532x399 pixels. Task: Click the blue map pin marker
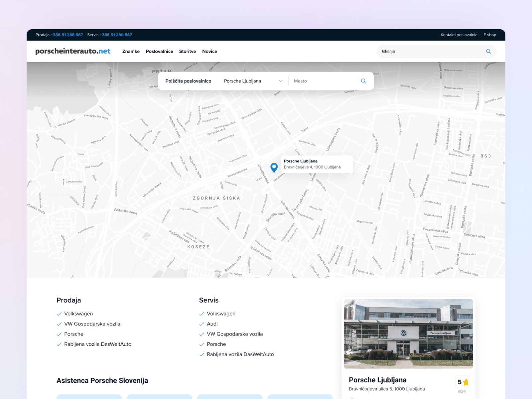pyautogui.click(x=274, y=168)
